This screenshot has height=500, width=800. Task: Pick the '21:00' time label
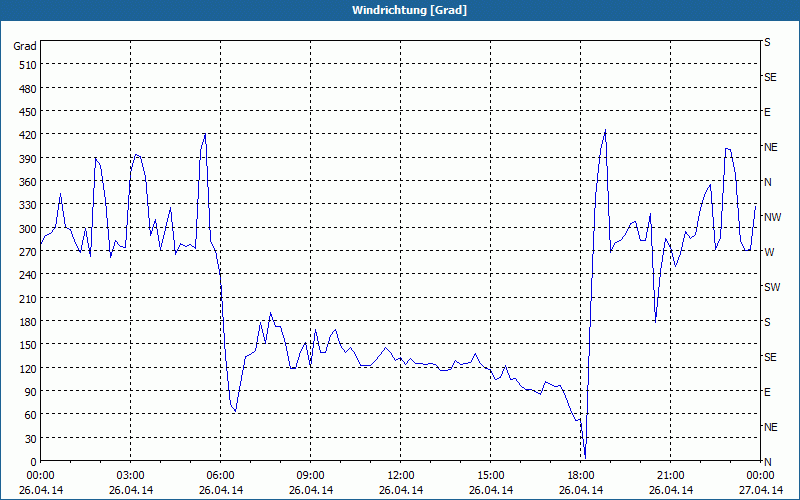[671, 476]
